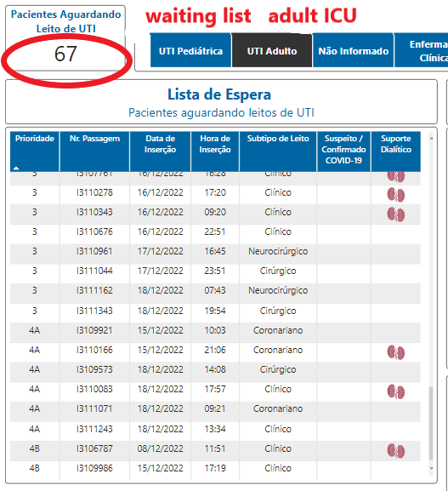This screenshot has width=448, height=491.
Task: Click insertion time 21:06
Action: [x=215, y=350]
